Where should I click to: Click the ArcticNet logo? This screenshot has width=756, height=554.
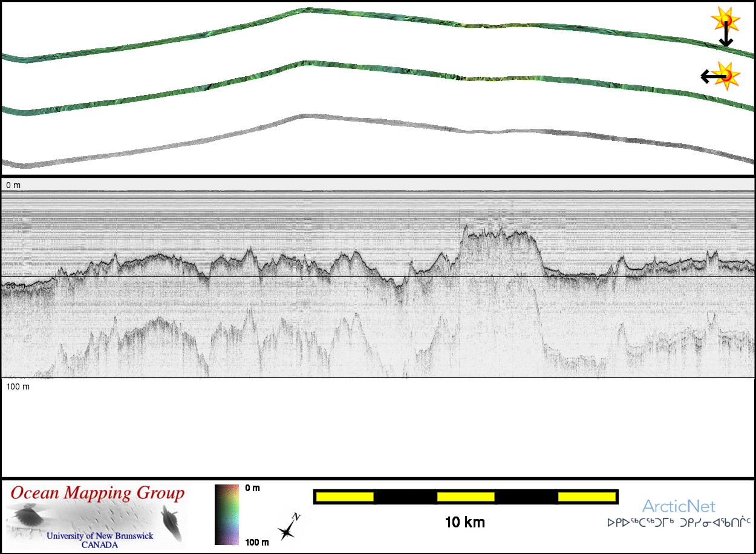click(x=678, y=506)
